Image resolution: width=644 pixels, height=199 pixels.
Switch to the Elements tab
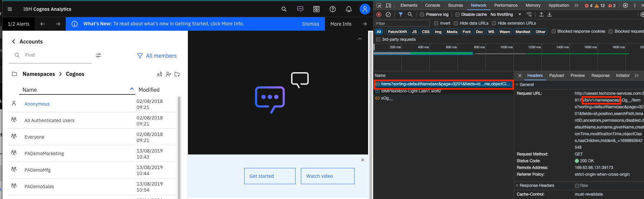(x=409, y=5)
